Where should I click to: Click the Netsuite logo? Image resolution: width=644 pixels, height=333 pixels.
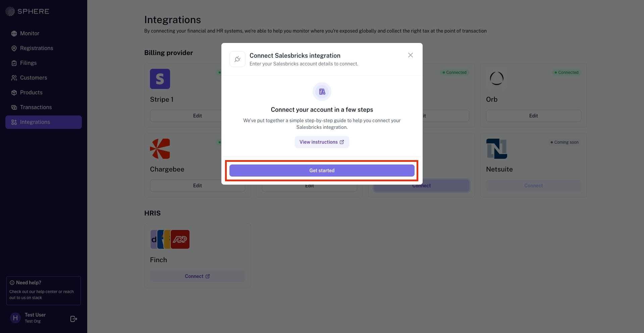(x=497, y=149)
